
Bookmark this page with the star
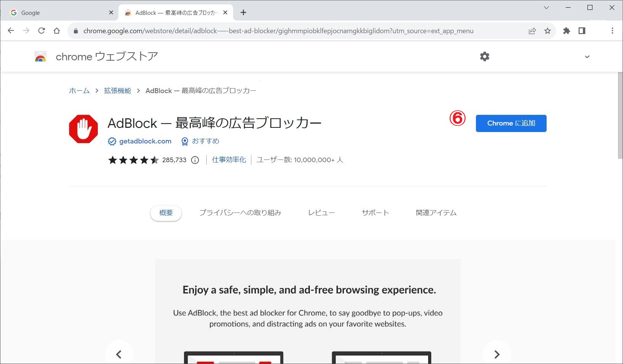click(x=547, y=31)
